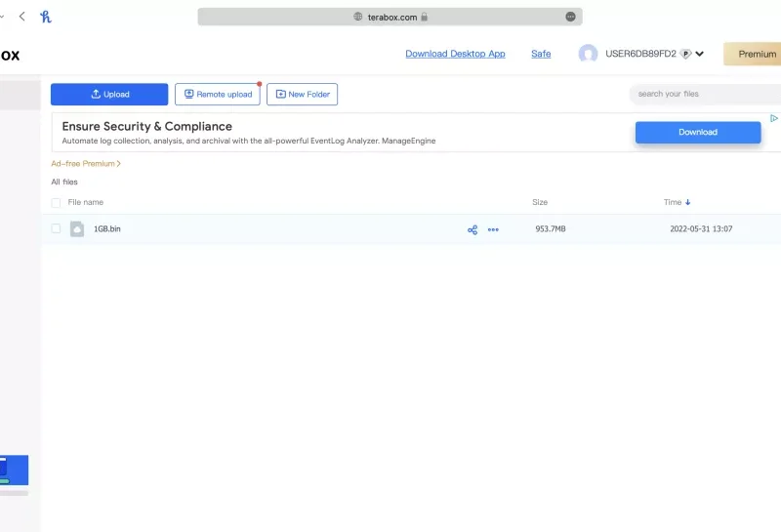Sort by the File name column header
Image resolution: width=781 pixels, height=532 pixels.
85,202
